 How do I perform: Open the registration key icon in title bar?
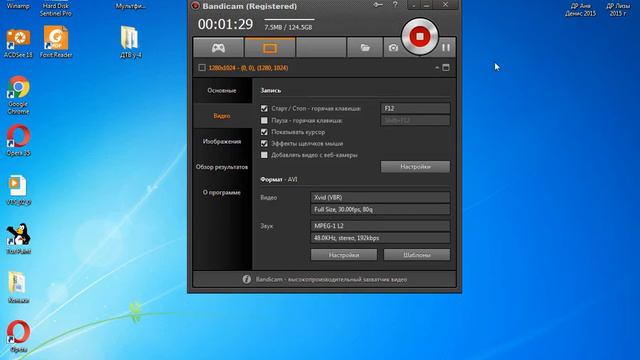pyautogui.click(x=378, y=5)
